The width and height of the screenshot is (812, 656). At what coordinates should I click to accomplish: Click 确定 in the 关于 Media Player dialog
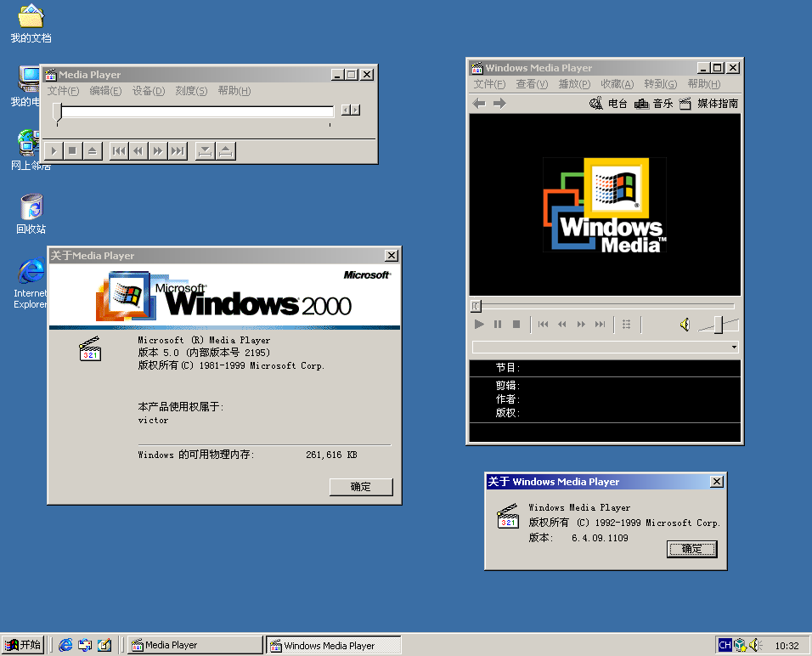360,487
